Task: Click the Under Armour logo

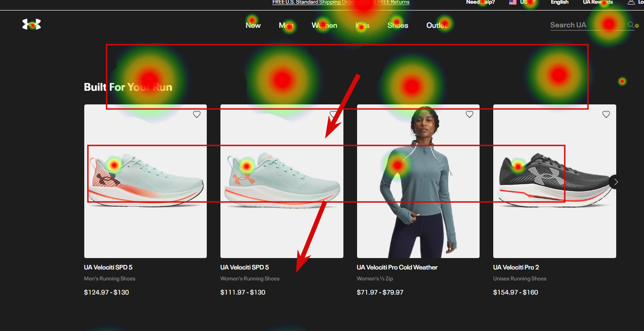Action: tap(31, 25)
